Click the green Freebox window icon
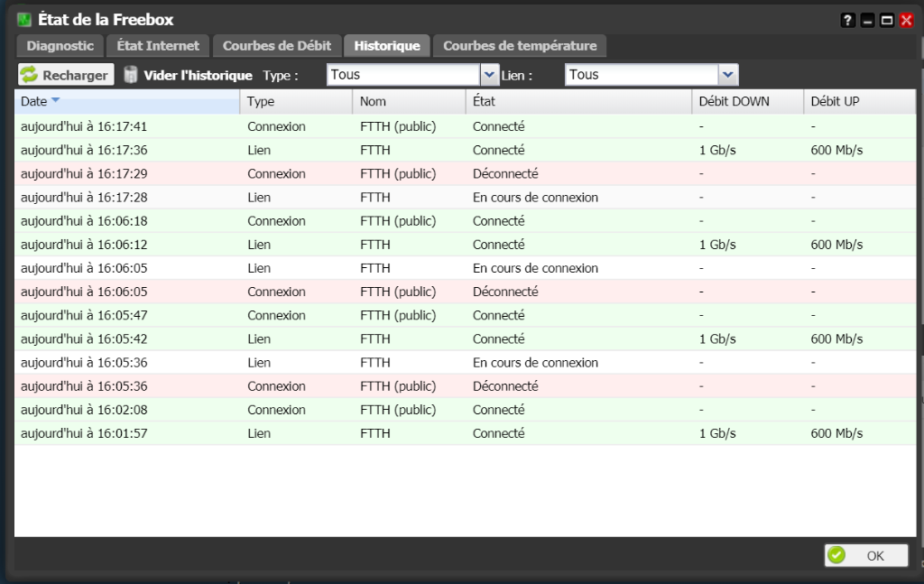 (x=24, y=20)
